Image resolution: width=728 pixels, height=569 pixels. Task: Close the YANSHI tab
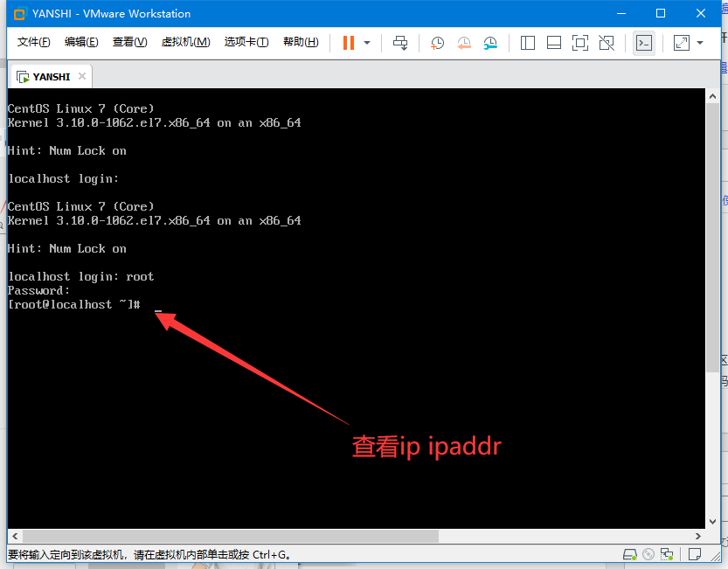82,76
